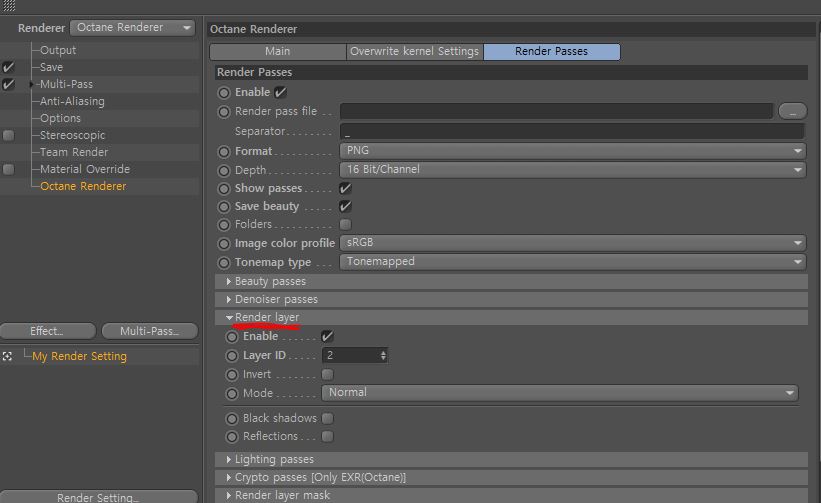The width and height of the screenshot is (821, 503).
Task: Select Options in the settings list
Action: click(60, 118)
